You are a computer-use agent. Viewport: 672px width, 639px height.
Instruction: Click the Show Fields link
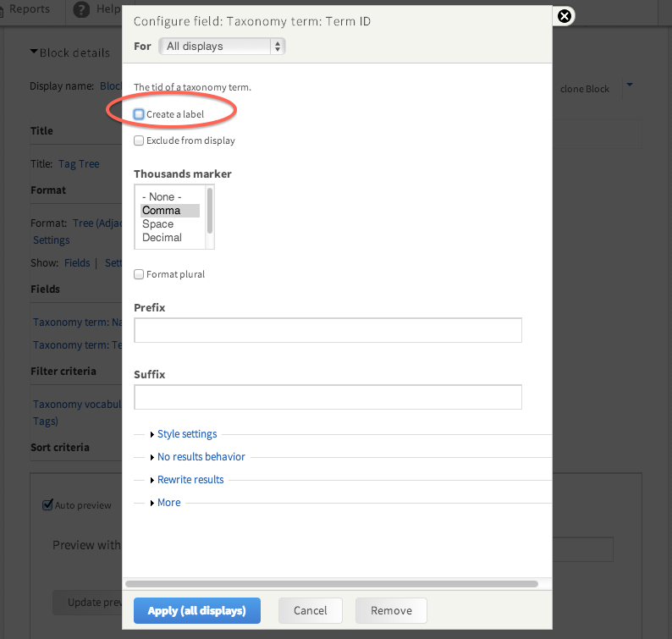(x=77, y=262)
